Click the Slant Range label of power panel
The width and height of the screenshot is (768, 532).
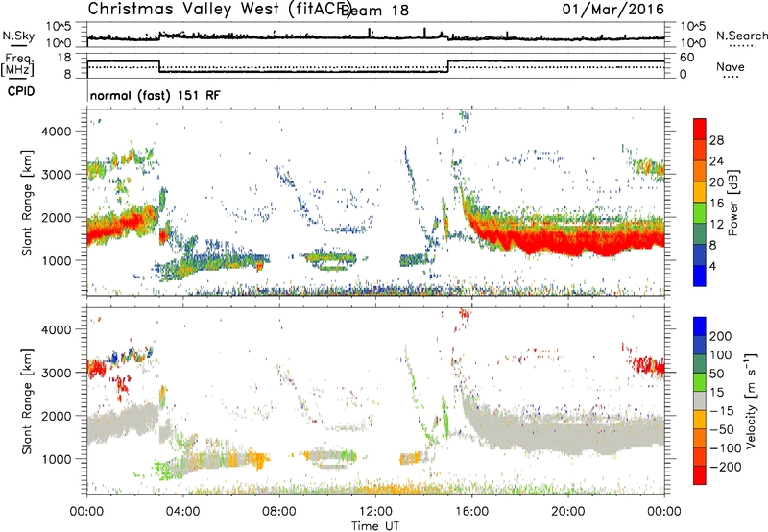pyautogui.click(x=27, y=204)
